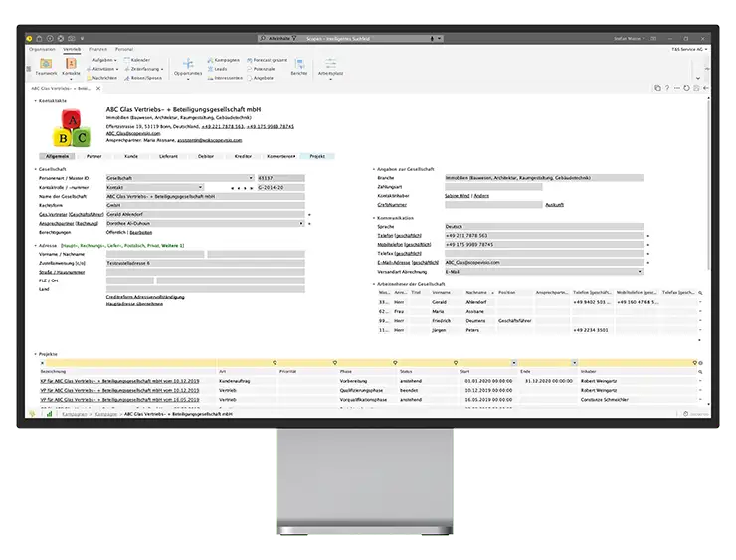Open Opportunities from the ribbon

187,66
